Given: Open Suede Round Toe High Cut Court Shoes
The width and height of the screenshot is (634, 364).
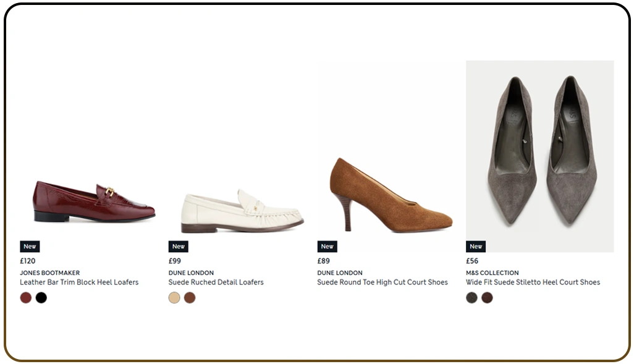Looking at the screenshot, I should point(383,282).
